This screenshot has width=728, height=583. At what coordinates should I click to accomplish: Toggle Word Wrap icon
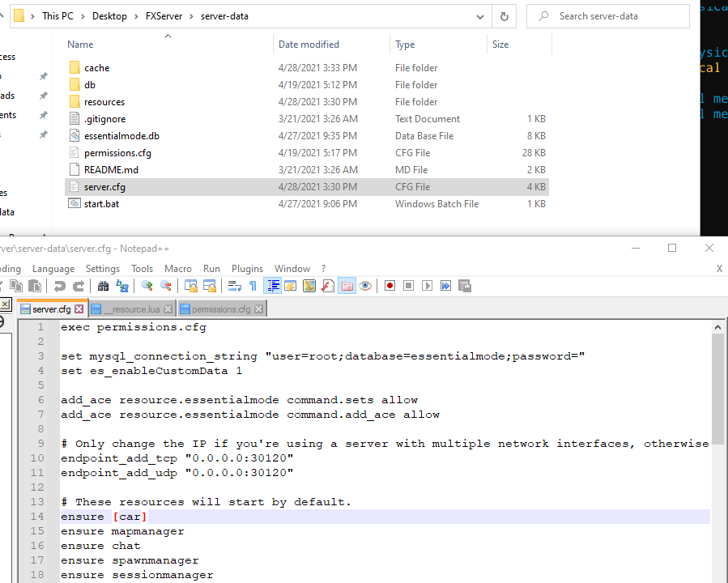coord(235,286)
